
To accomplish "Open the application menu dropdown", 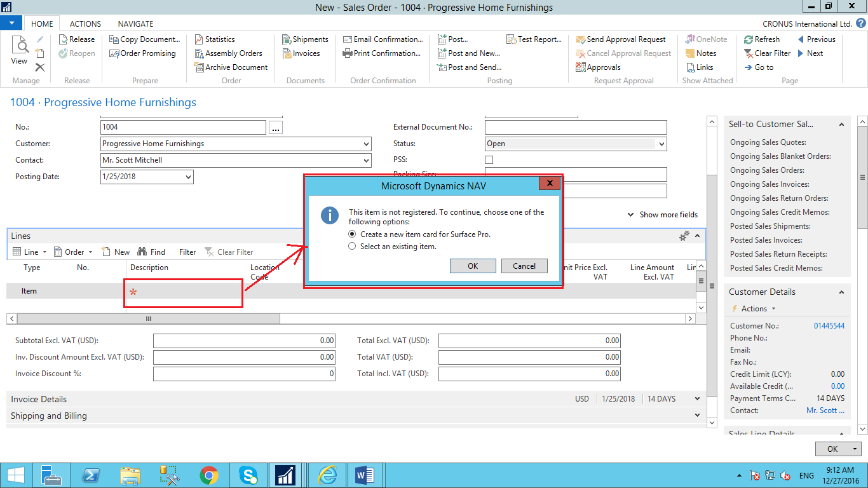I will pos(11,24).
